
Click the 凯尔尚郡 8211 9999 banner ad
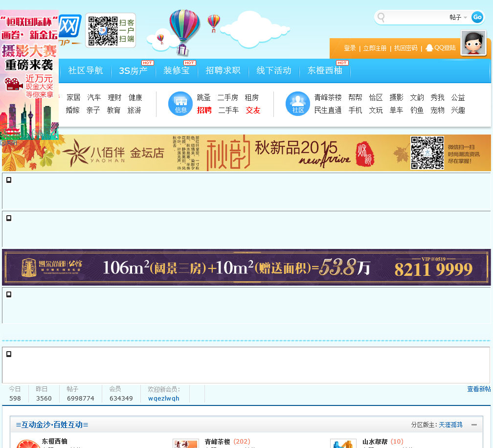pyautogui.click(x=246, y=268)
